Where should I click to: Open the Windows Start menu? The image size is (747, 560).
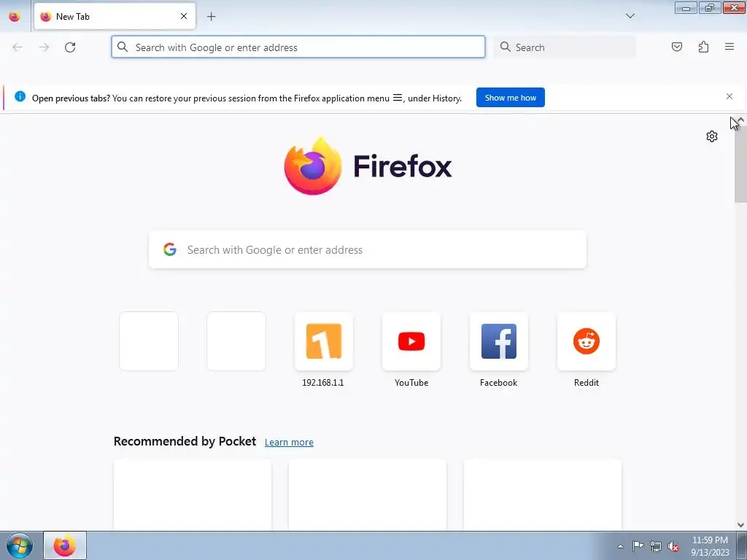tap(19, 545)
